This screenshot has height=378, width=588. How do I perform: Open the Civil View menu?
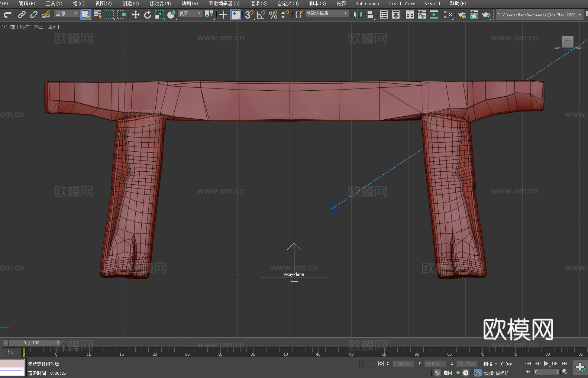tap(402, 3)
